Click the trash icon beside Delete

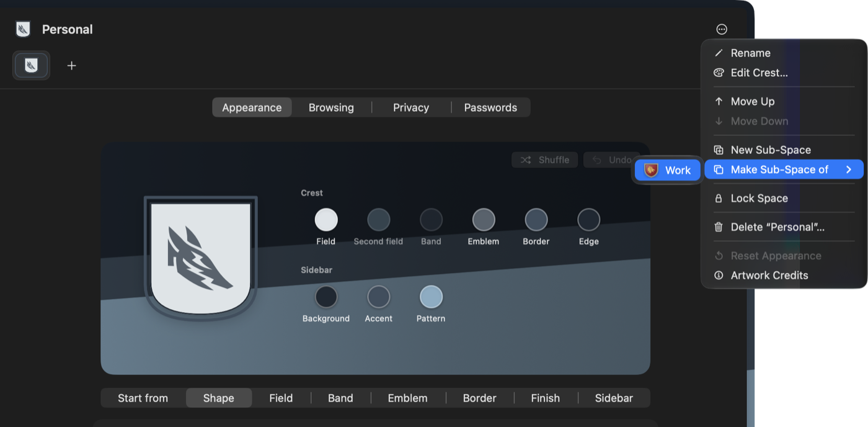(719, 227)
